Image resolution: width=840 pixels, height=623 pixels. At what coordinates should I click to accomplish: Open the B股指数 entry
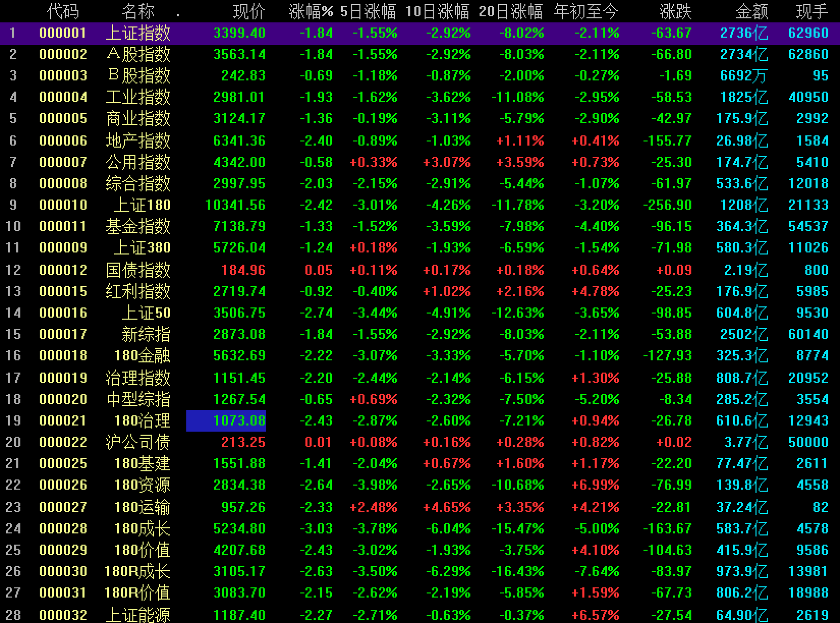tap(138, 76)
